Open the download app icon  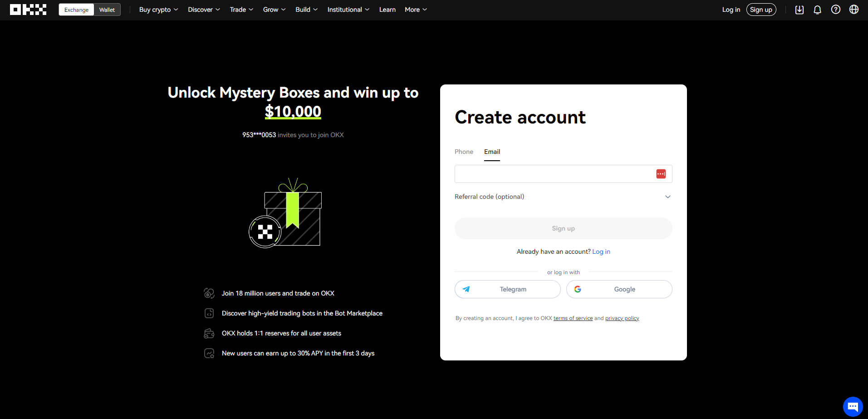pos(799,10)
